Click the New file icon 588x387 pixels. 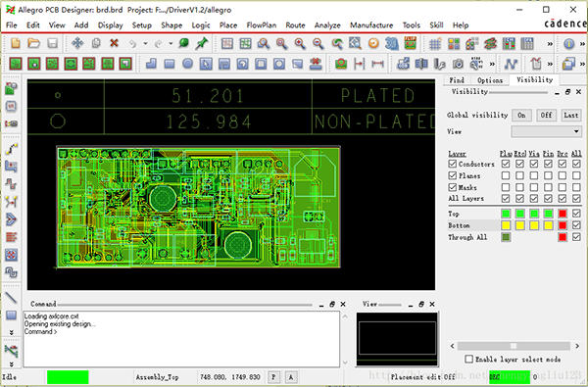(x=16, y=43)
